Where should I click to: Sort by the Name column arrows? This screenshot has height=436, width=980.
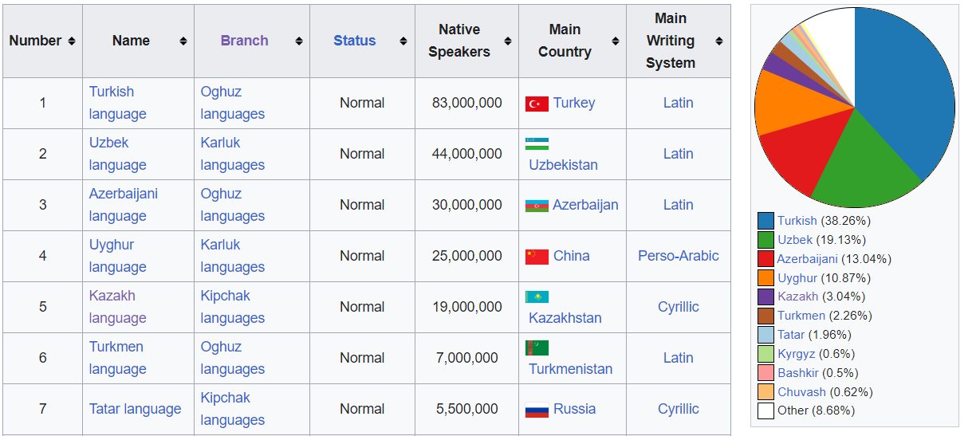pos(183,41)
